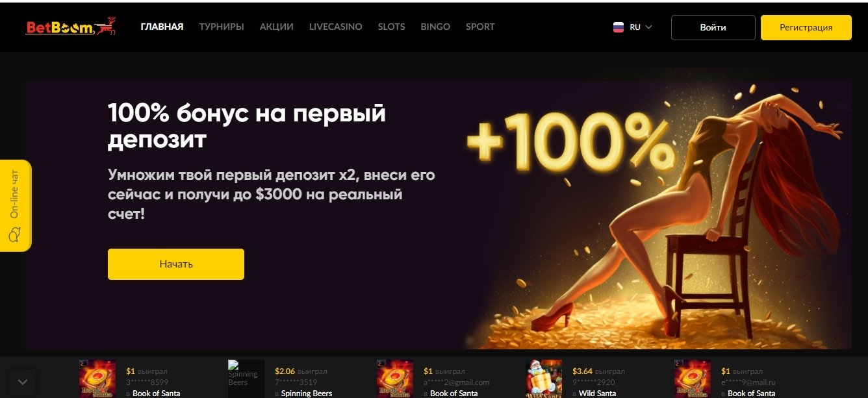Click the Wild Santa game thumbnail

[544, 379]
